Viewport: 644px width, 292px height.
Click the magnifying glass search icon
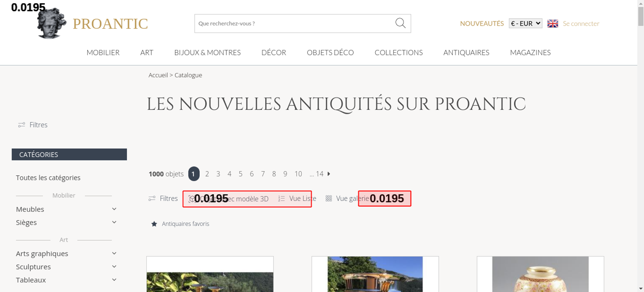tap(400, 23)
